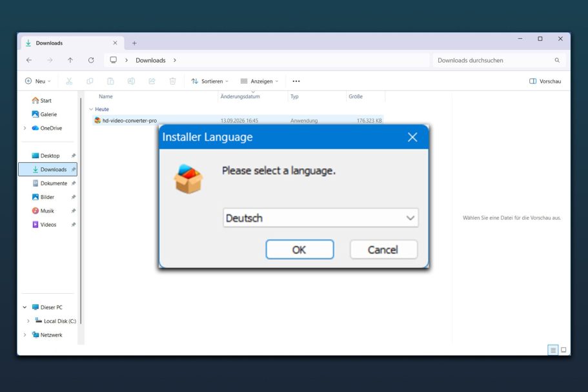This screenshot has height=392, width=588.
Task: Close the Installer Language dialog
Action: click(x=412, y=137)
